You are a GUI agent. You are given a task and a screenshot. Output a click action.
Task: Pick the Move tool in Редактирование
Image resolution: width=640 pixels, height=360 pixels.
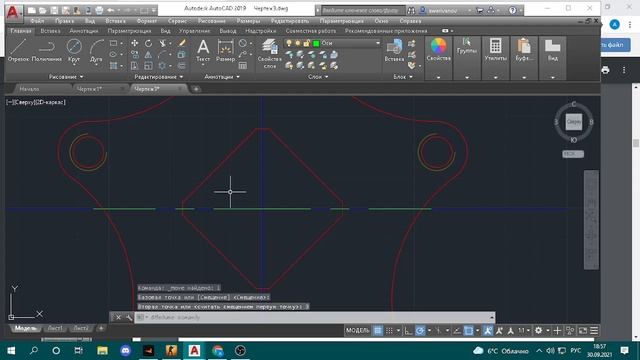click(134, 43)
